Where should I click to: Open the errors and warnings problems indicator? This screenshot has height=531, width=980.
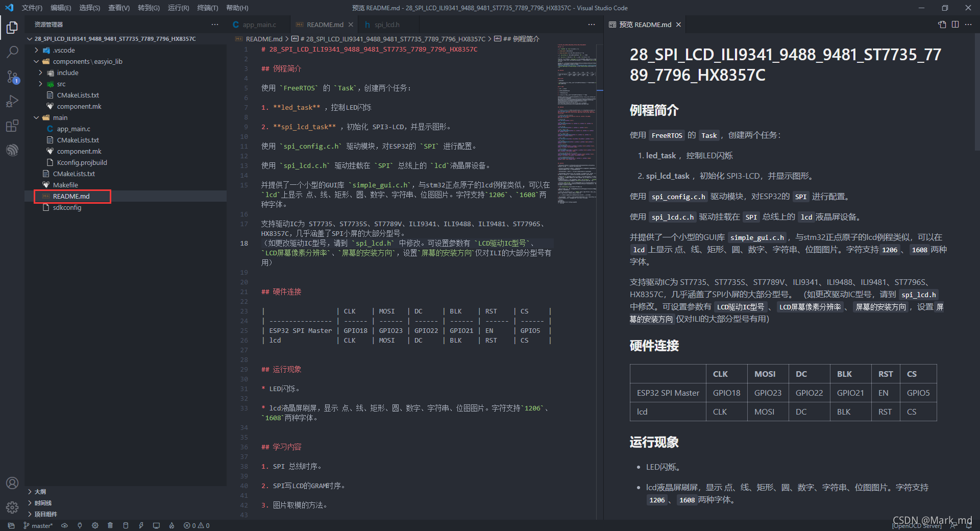[x=197, y=525]
